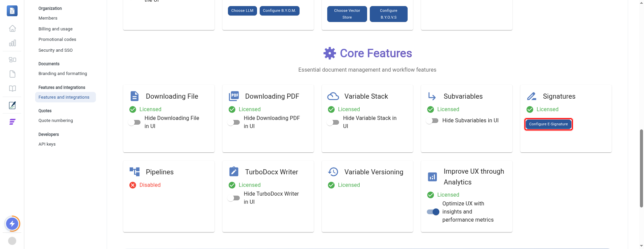Click the vertical page scrollbar thumb
The height and width of the screenshot is (249, 644).
641,168
